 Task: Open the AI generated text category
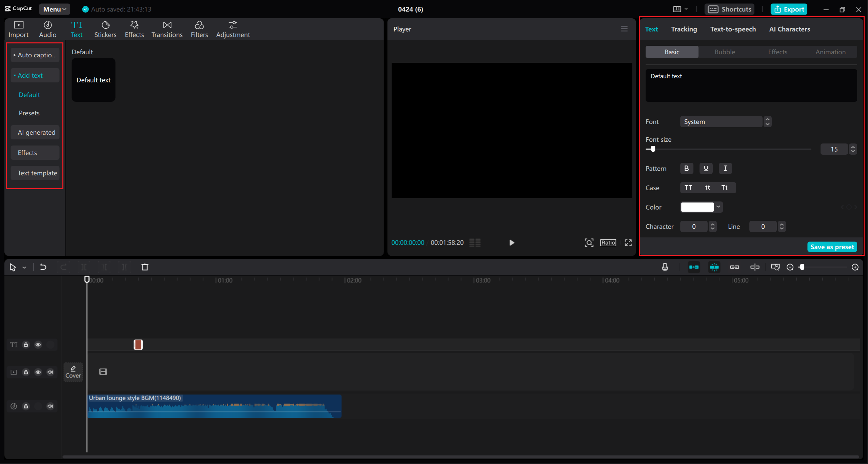click(35, 132)
